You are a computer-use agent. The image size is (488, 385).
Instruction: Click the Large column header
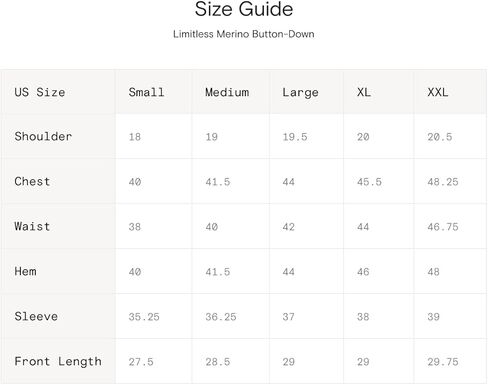click(x=300, y=93)
